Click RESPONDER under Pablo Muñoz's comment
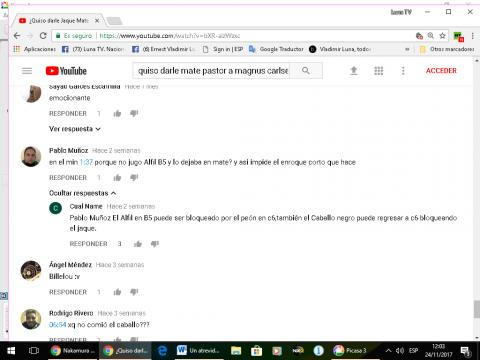480x360 pixels. point(68,178)
